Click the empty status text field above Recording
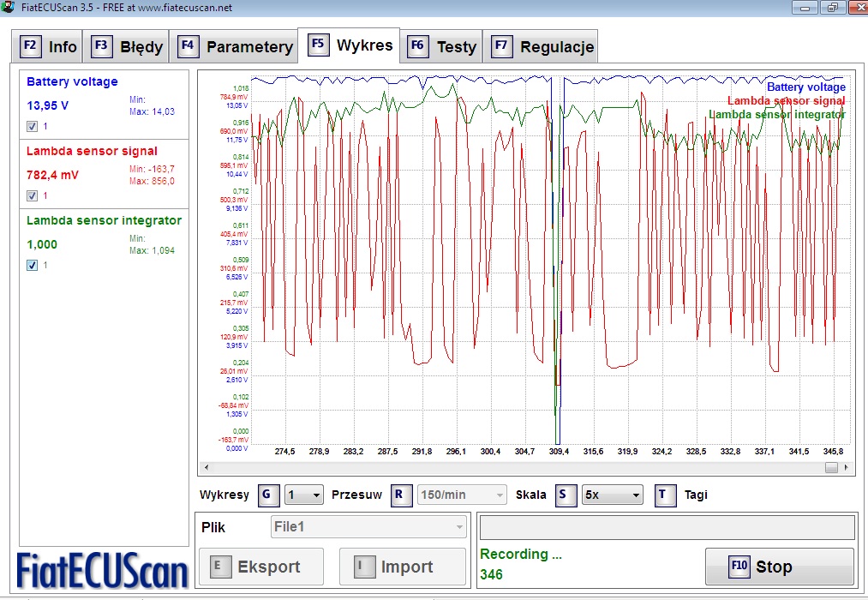868x600 pixels. coord(667,527)
